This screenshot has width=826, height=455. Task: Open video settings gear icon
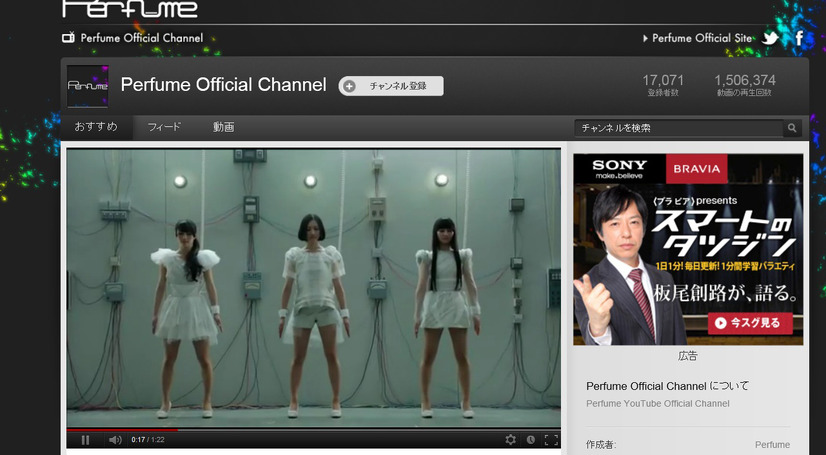click(x=510, y=440)
